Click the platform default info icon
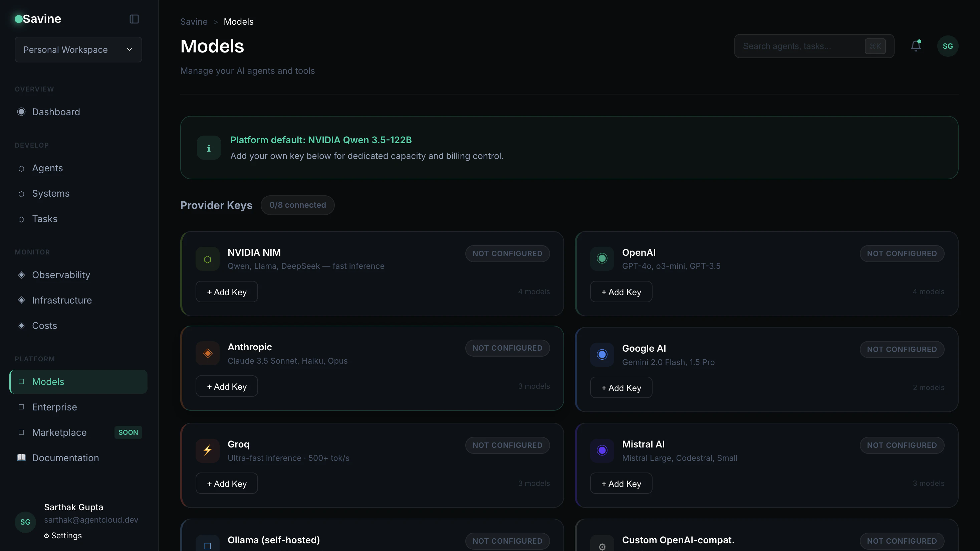The image size is (980, 551). pos(209,148)
